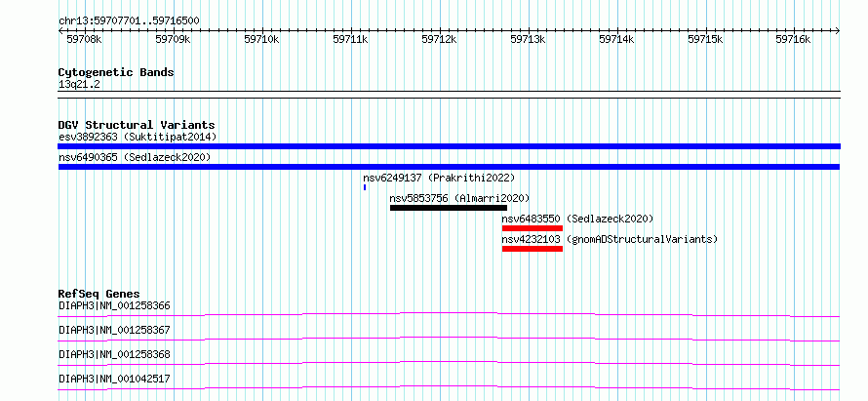Click the magenta NM_001258368 transcript line

click(x=449, y=363)
